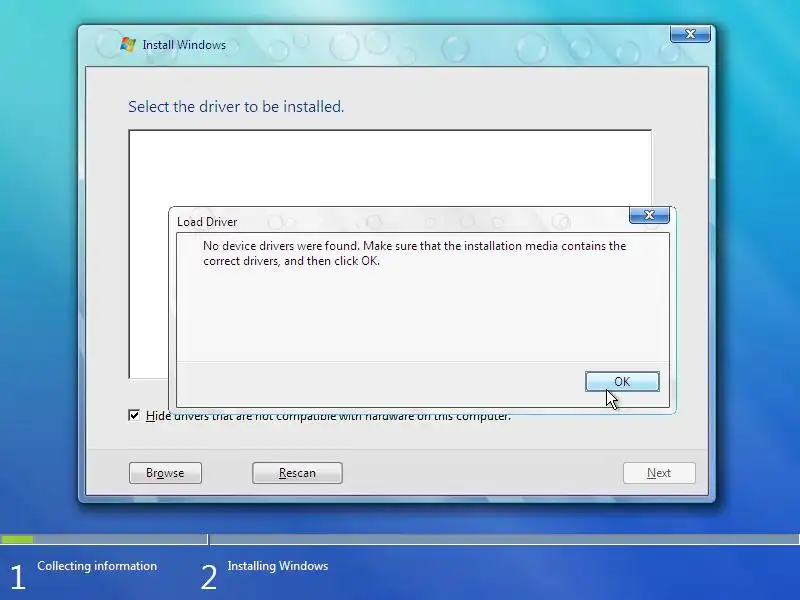Screen dimensions: 800x600
Task: Click the 'Collecting information' step label
Action: (97, 566)
